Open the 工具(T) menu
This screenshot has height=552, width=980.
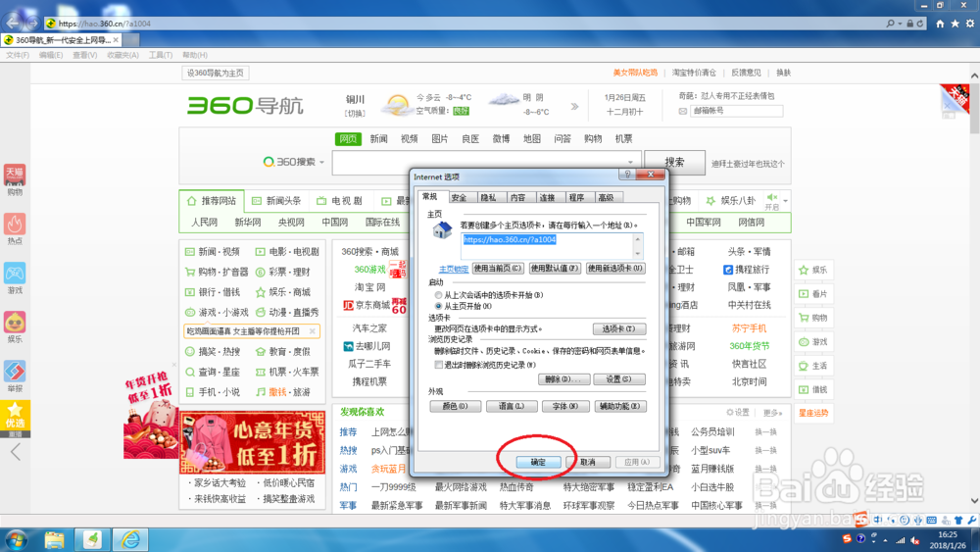(x=161, y=55)
